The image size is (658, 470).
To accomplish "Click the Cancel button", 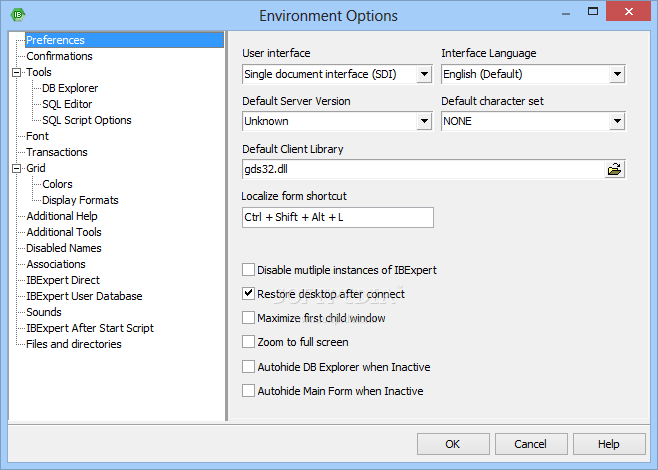I will pos(531,444).
